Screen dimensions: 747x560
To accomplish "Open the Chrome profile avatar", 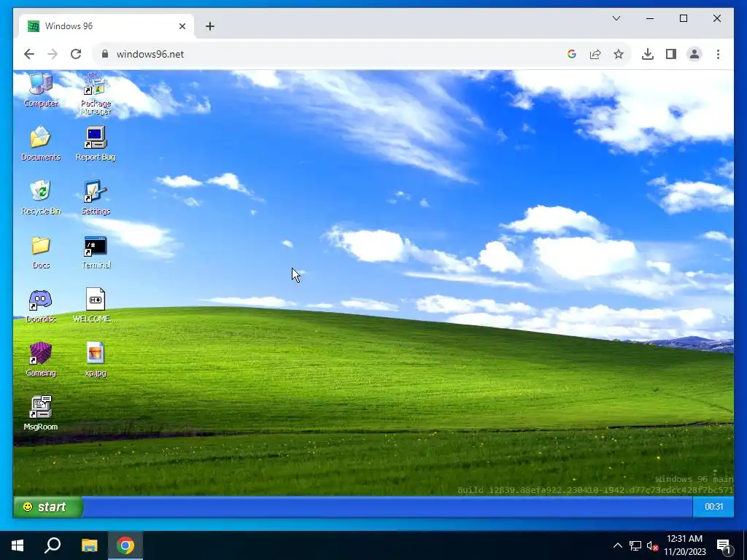I will coord(694,54).
